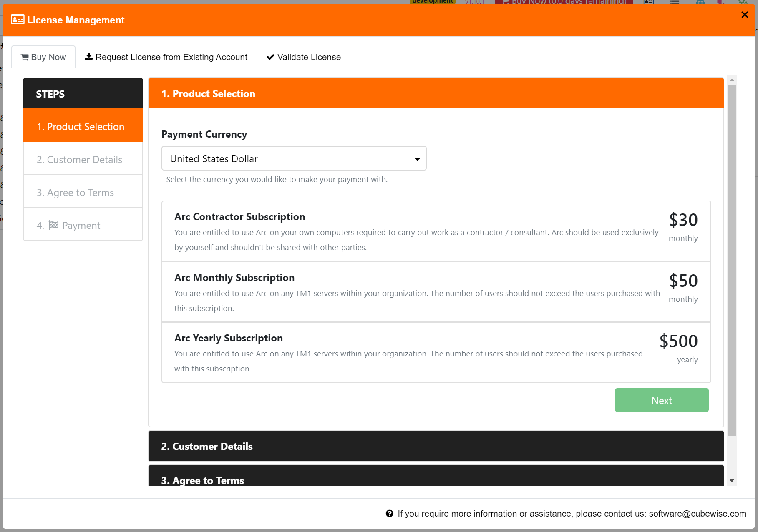The width and height of the screenshot is (758, 532).
Task: Click the vertical scrollbar thumb
Action: click(x=732, y=261)
